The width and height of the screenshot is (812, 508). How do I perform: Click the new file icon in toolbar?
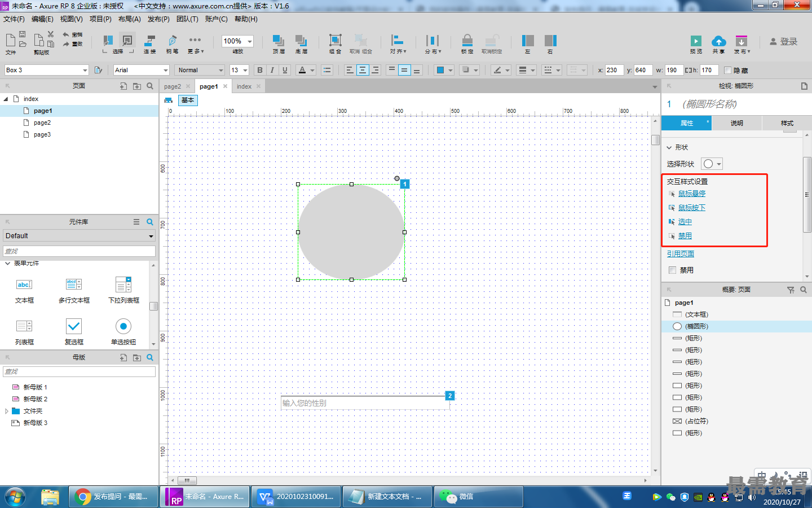pyautogui.click(x=10, y=40)
